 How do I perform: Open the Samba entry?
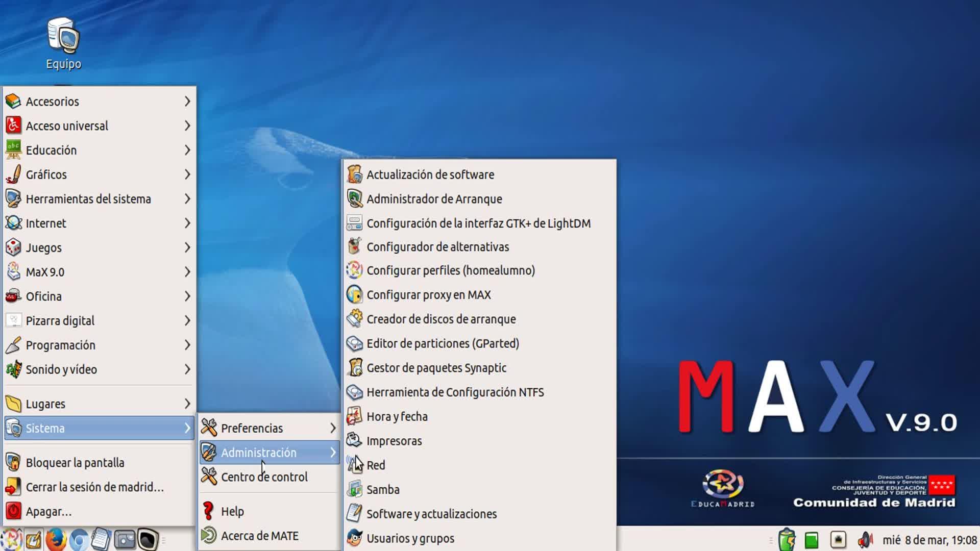pyautogui.click(x=480, y=489)
